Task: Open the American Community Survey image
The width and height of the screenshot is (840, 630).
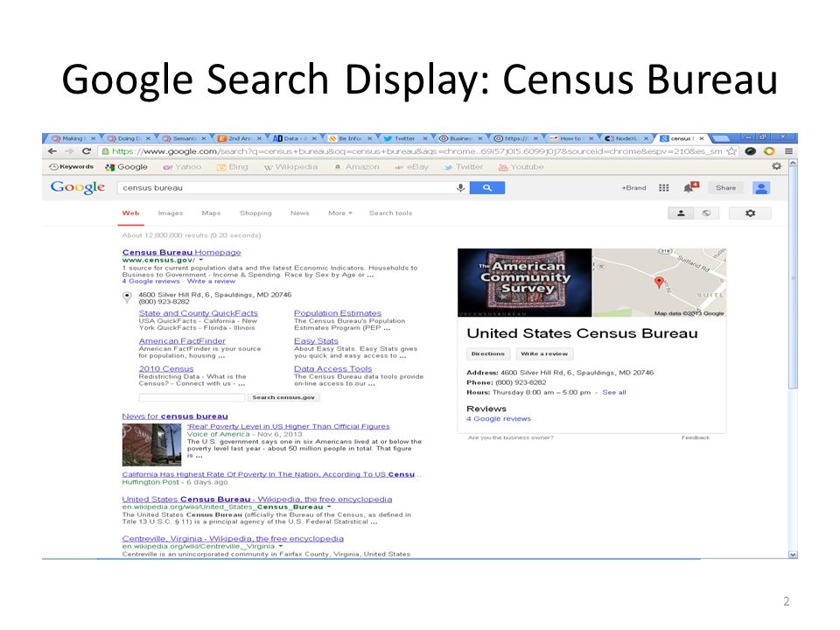Action: pos(524,283)
